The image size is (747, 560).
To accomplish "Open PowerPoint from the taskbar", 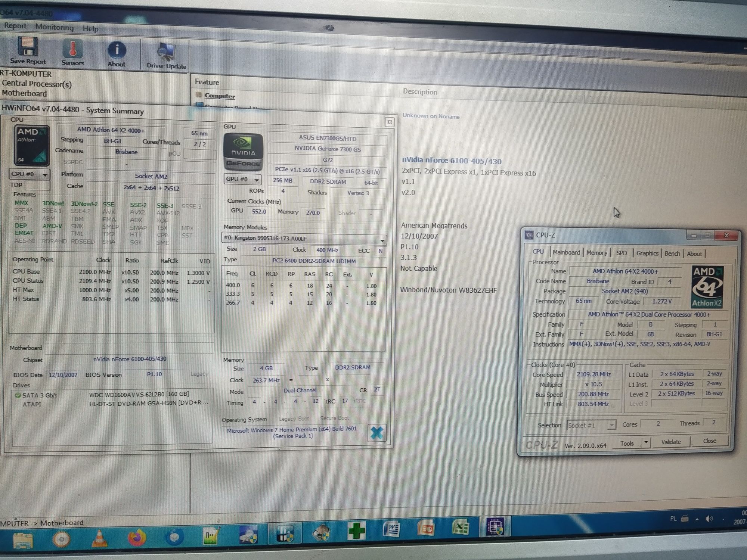I will [425, 528].
